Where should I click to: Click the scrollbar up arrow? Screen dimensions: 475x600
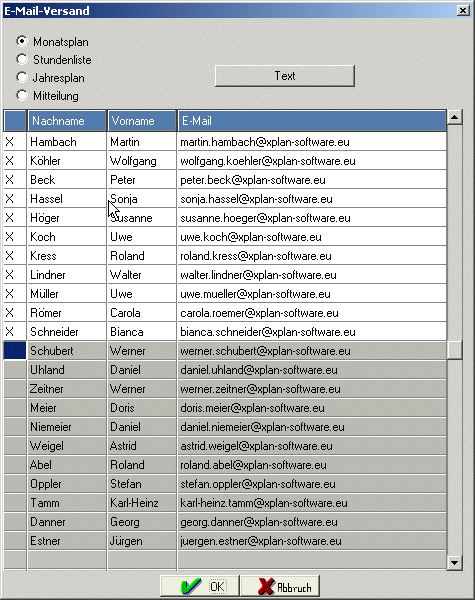454,117
